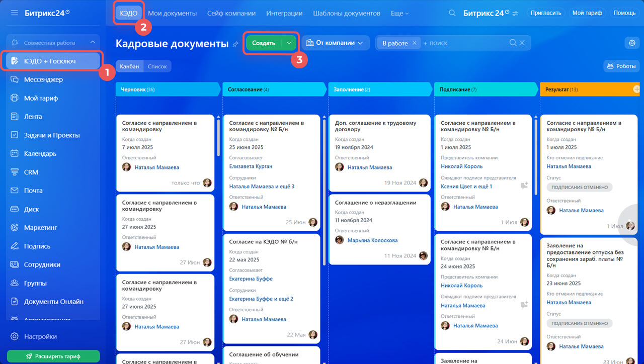Click the Мессенджер sidebar icon
The width and height of the screenshot is (644, 364).
point(15,79)
